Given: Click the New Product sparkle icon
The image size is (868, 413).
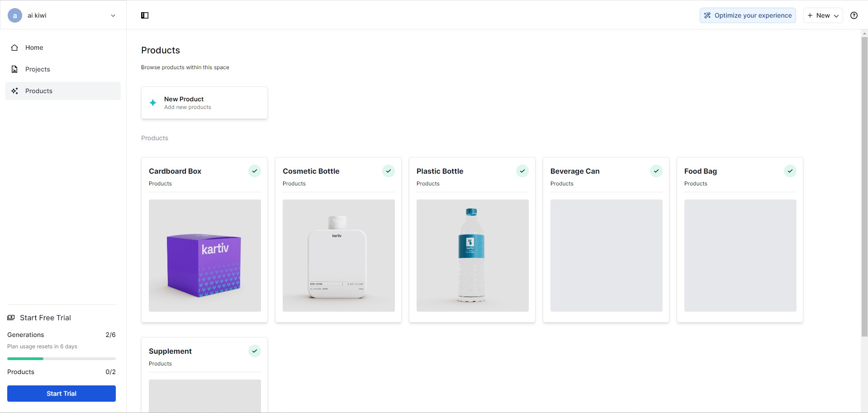Looking at the screenshot, I should tap(153, 103).
